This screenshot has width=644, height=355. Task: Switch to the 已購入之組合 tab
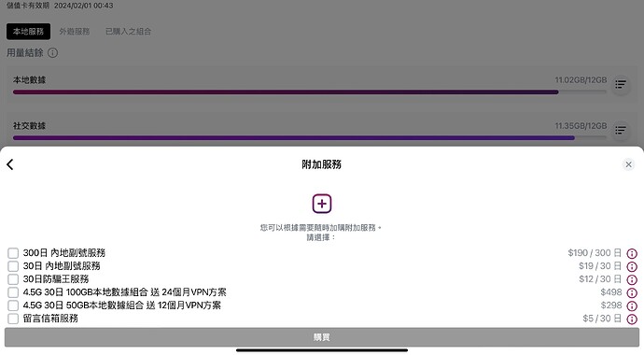128,31
